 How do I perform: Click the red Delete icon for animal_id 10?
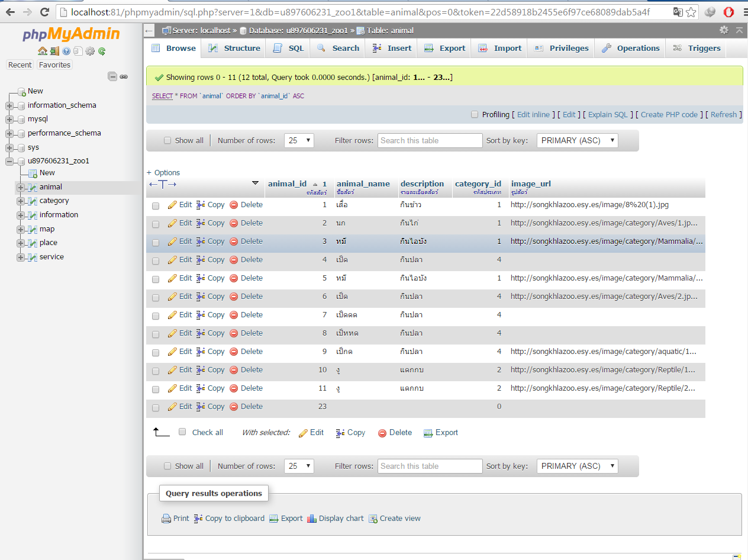tap(234, 370)
